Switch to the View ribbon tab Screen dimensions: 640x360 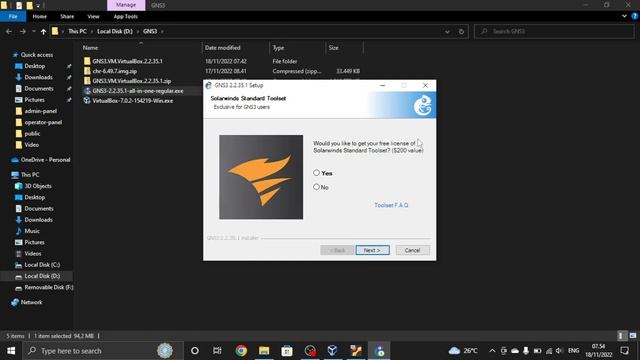[93, 16]
